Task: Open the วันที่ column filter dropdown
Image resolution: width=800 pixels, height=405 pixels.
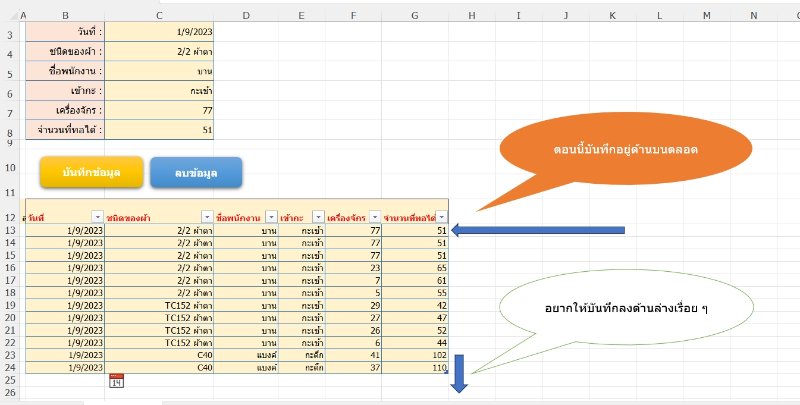Action: coord(97,217)
